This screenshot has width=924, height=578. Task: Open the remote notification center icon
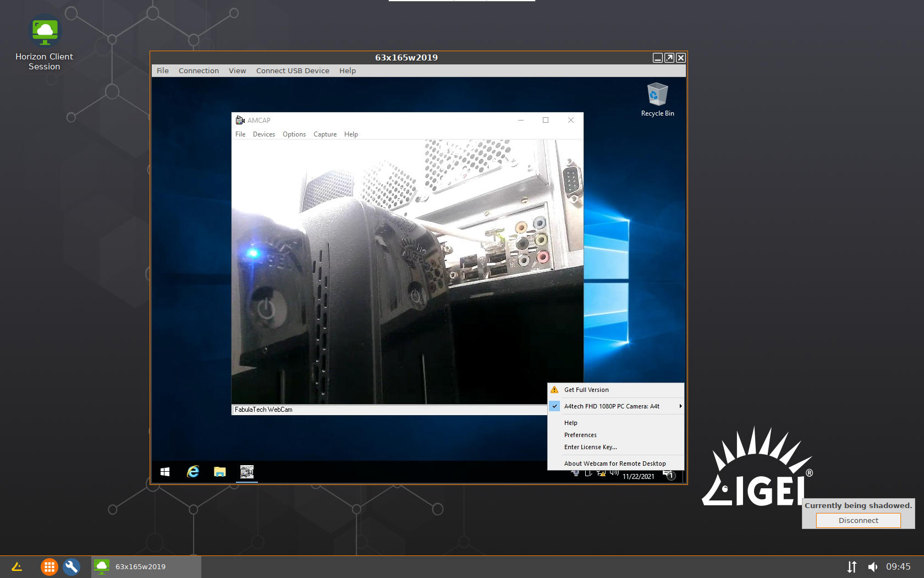[669, 475]
